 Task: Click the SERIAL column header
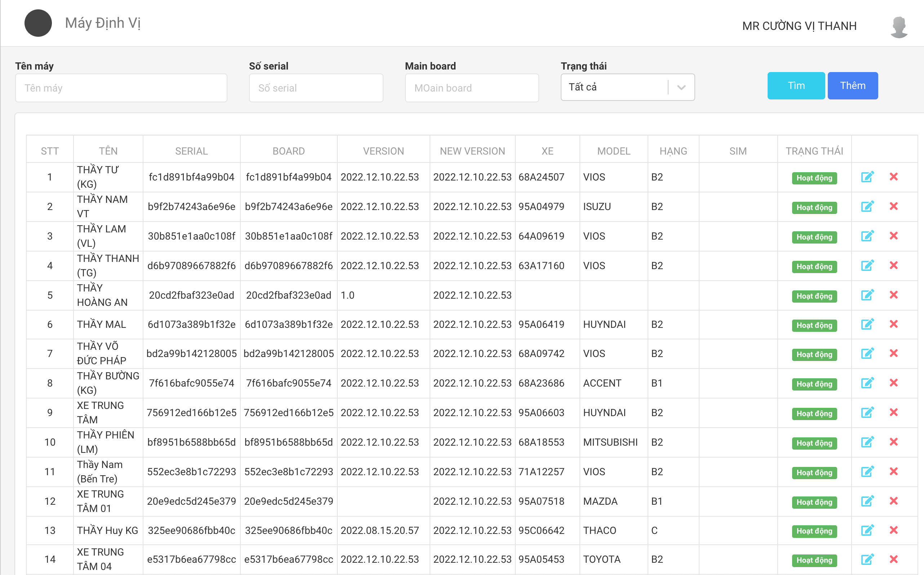pyautogui.click(x=191, y=151)
